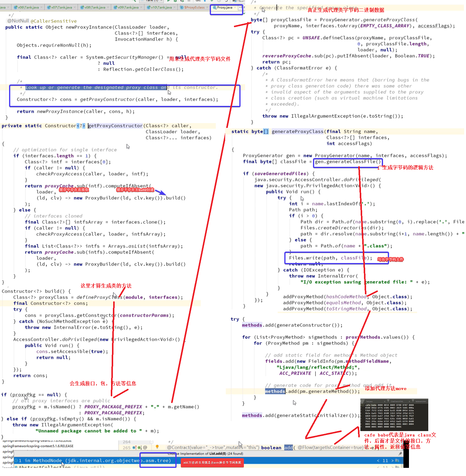466x476 pixels.
Task: Close the v06\Tank.java tab
Action: pyautogui.click(x=42, y=7)
